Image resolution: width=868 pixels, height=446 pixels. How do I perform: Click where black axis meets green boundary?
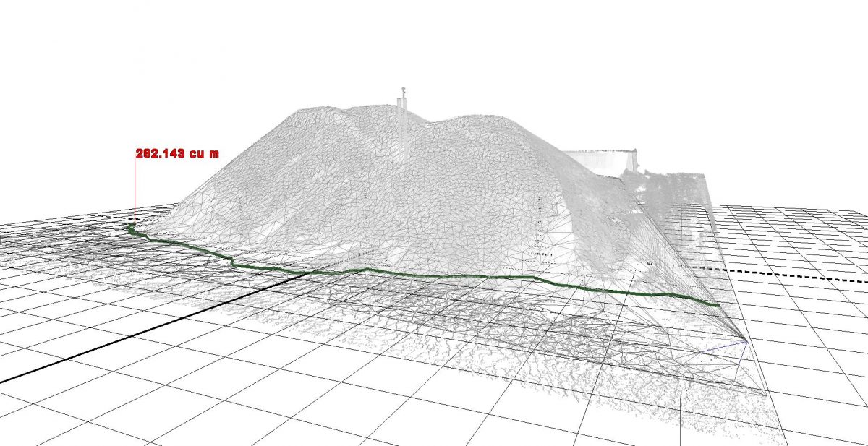tap(312, 273)
